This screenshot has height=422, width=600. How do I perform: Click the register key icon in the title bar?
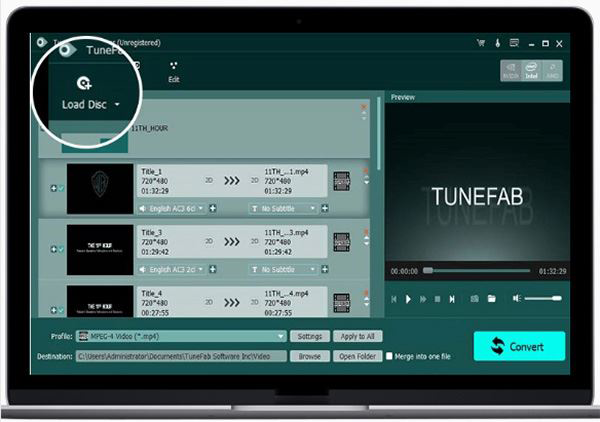498,43
